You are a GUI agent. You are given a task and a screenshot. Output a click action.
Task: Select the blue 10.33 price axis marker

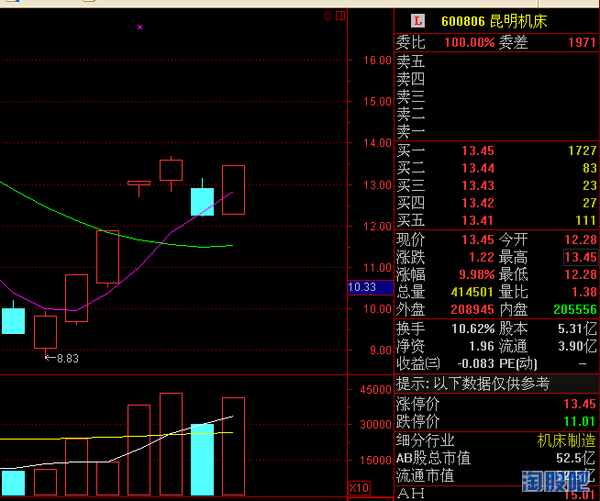[x=370, y=287]
